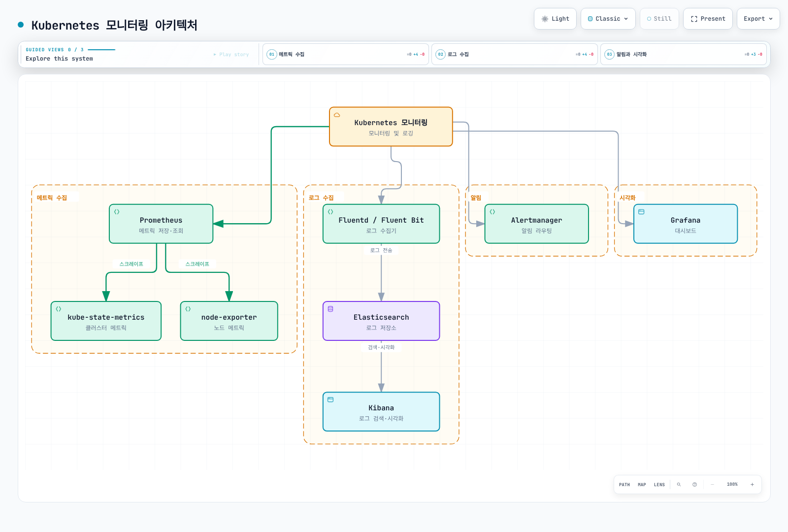788x532 pixels.
Task: Click database icon on Elasticsearch node
Action: coord(330,309)
